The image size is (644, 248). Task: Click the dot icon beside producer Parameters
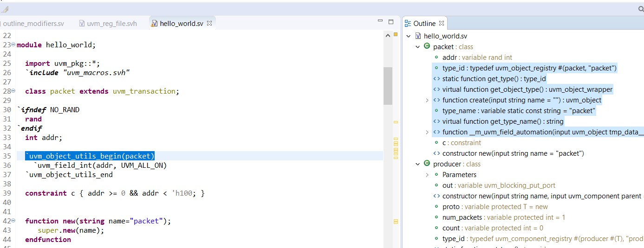[436, 175]
